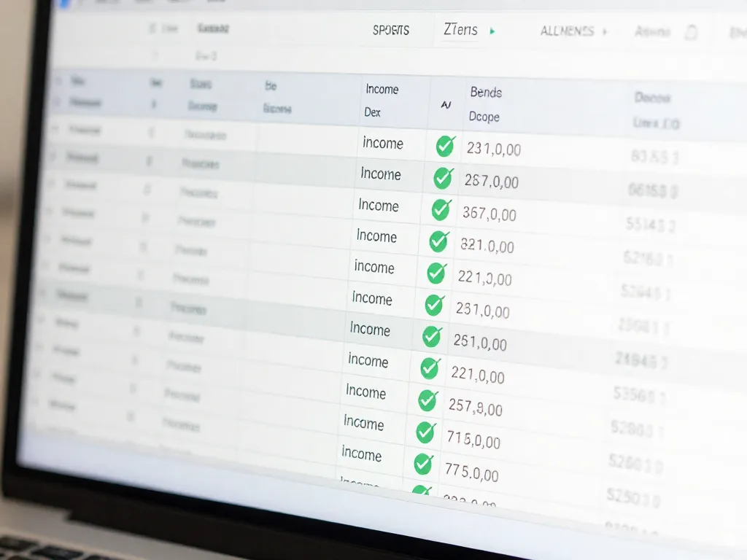The image size is (747, 560).
Task: Click the Income cell beside 367,0,00
Action: click(x=378, y=206)
